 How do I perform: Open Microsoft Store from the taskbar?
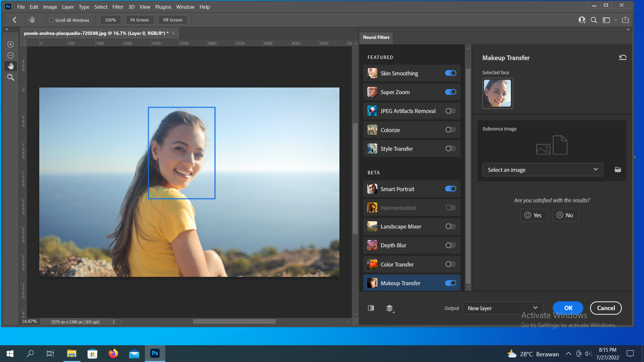(92, 353)
